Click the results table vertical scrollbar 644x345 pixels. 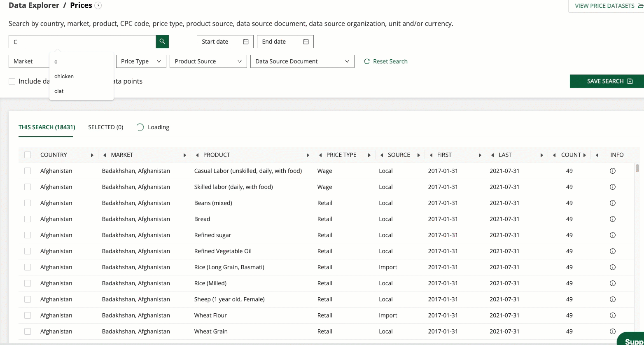point(637,168)
